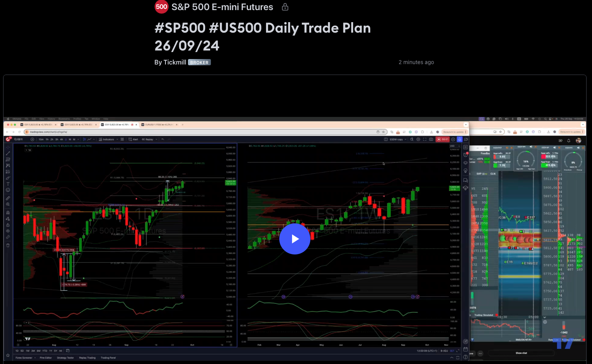
Task: Click the trash icon in the video's drawing toolbar
Action: [8, 245]
